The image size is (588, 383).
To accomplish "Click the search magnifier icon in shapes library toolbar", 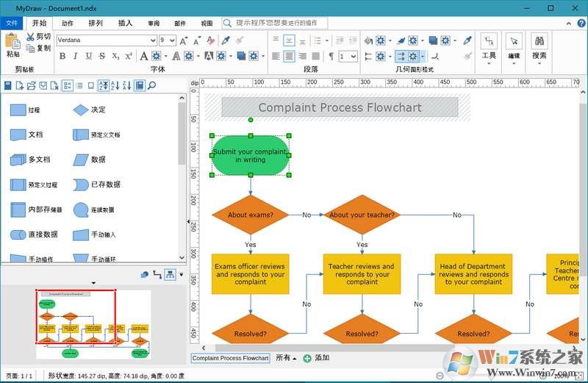I will click(152, 86).
